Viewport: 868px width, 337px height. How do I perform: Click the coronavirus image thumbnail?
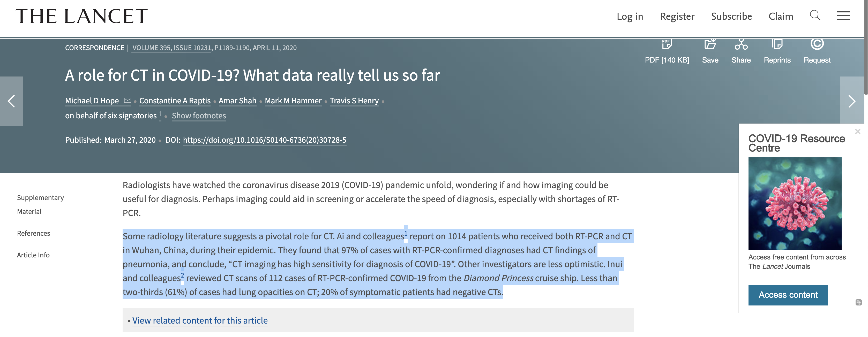tap(795, 204)
